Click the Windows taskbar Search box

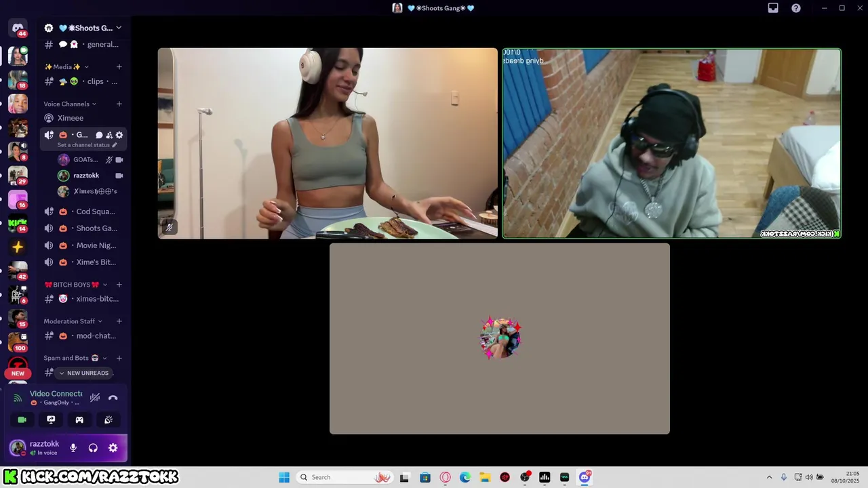(344, 477)
